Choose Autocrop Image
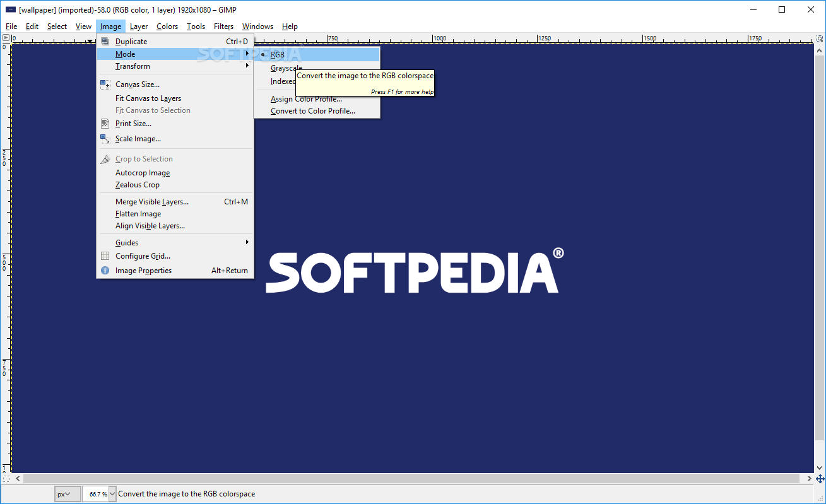 click(175, 173)
